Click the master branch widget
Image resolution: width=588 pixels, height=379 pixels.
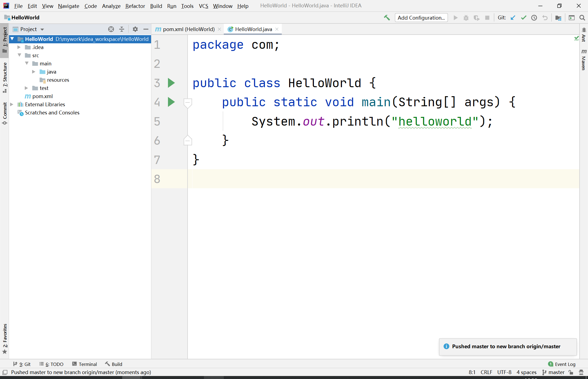tap(553, 372)
